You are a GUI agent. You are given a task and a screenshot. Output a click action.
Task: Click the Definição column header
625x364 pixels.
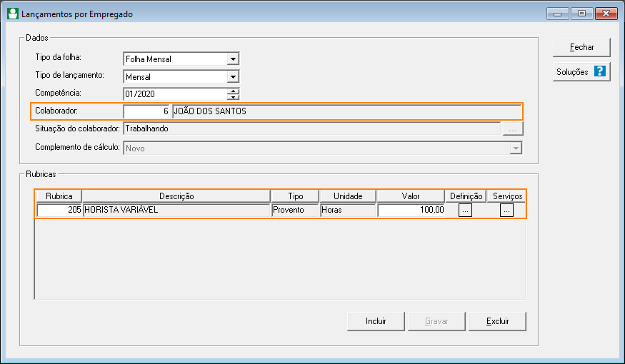pyautogui.click(x=466, y=196)
